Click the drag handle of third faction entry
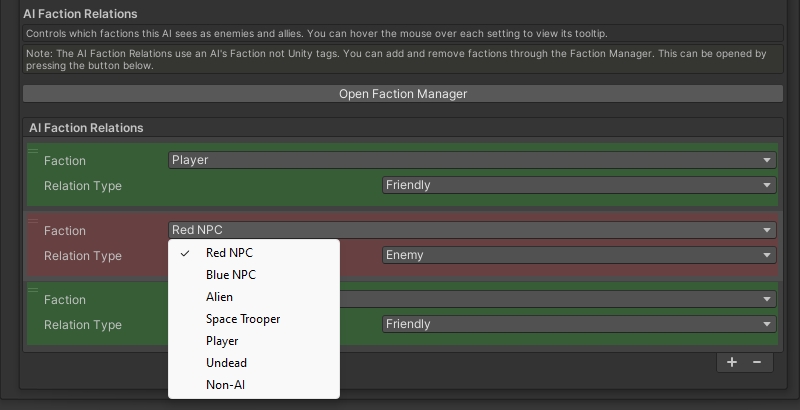This screenshot has width=800, height=410. pos(33,290)
